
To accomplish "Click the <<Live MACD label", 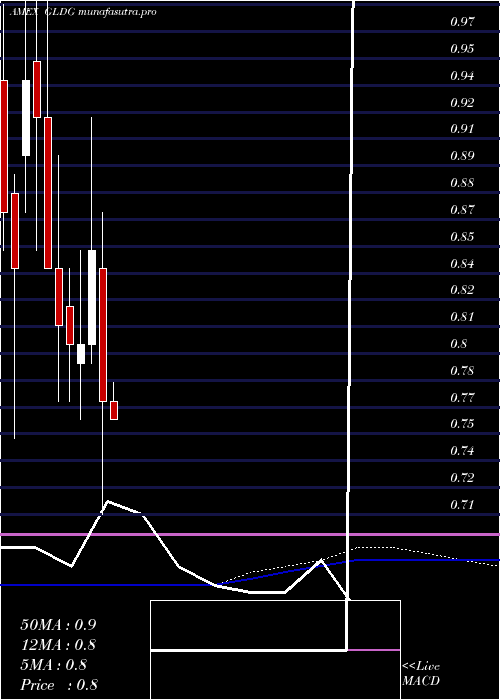I will [421, 674].
